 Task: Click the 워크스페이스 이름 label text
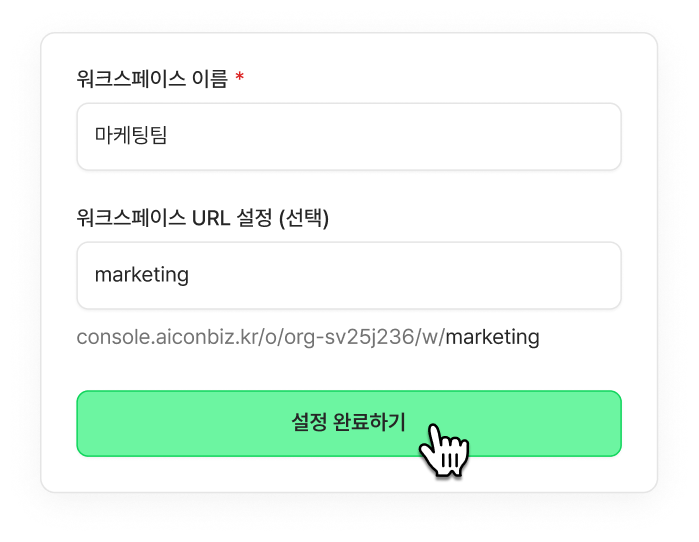tap(152, 79)
